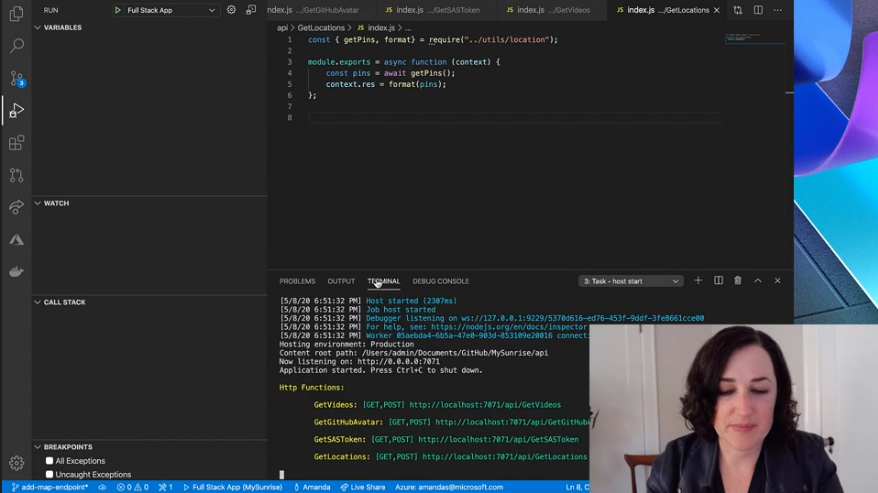
Task: Click the add-map-endpoint branch in status bar
Action: (50, 487)
